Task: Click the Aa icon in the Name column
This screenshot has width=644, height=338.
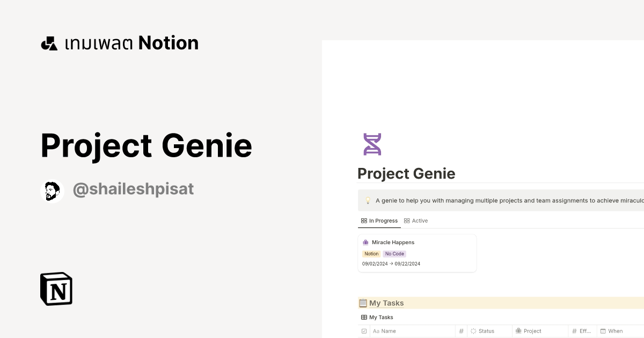Action: coord(376,331)
